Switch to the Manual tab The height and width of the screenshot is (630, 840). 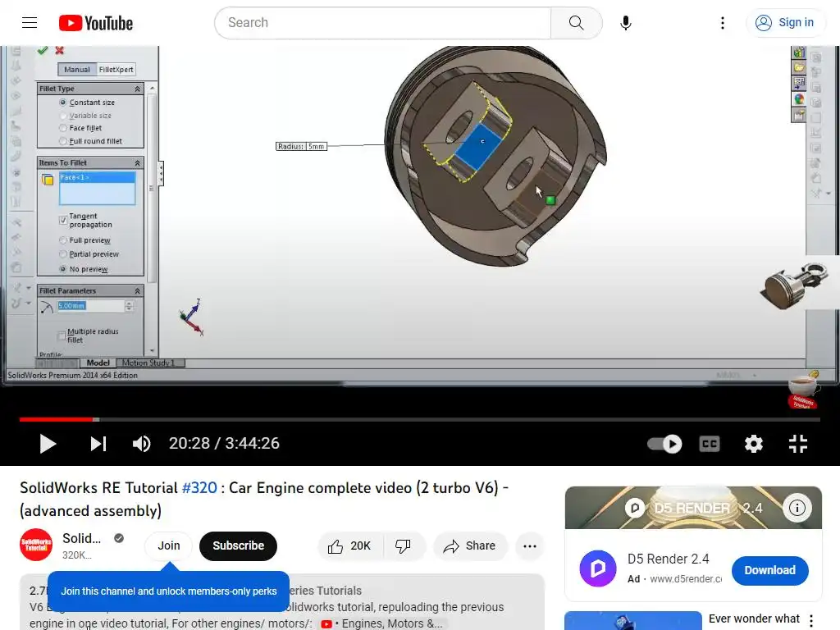coord(77,69)
